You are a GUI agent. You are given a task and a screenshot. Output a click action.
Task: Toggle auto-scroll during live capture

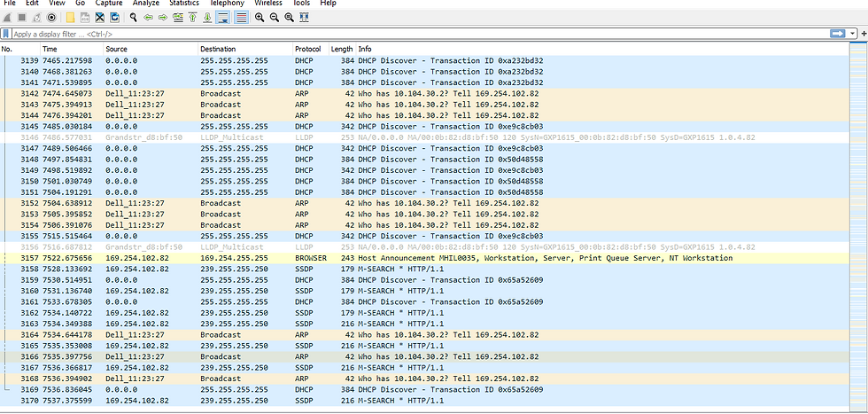(223, 18)
